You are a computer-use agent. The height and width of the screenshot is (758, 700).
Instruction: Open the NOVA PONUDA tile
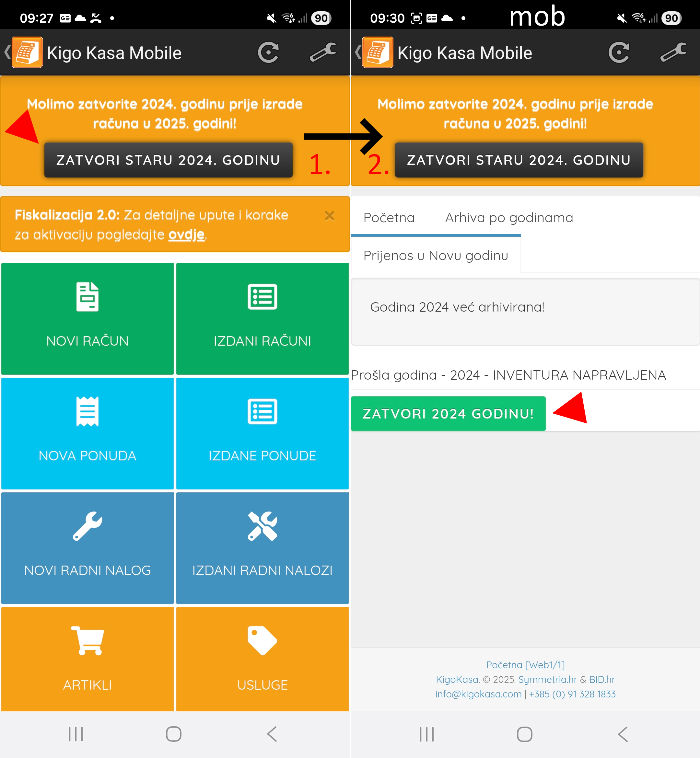[87, 433]
